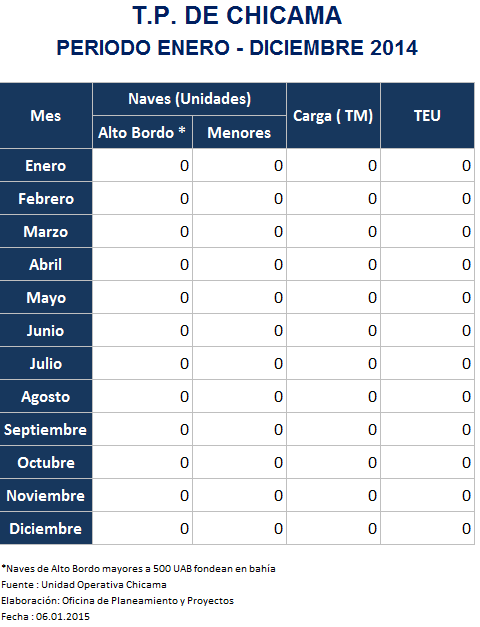
Task: Select the Abril month cell
Action: point(46,264)
